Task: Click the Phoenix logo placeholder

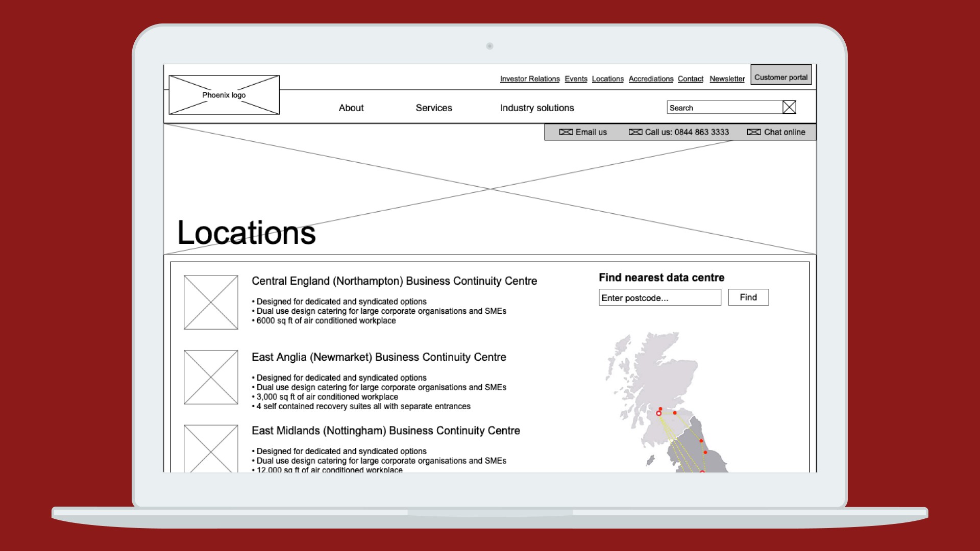Action: click(x=224, y=95)
